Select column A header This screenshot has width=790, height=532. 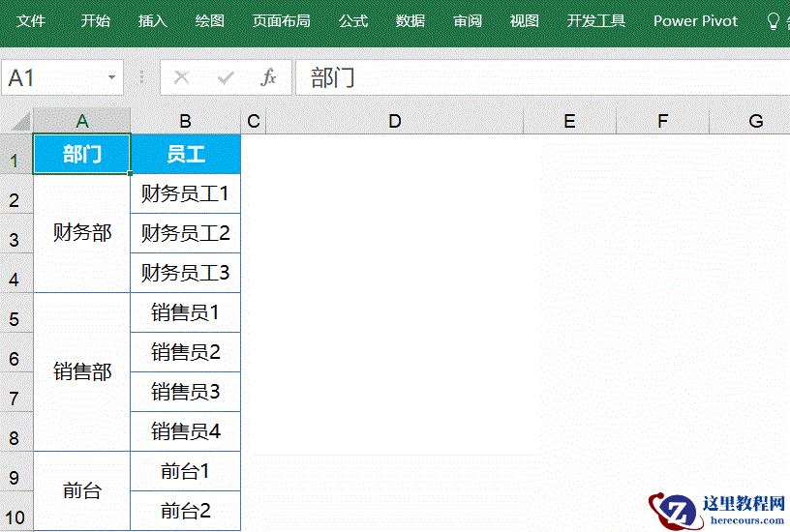81,121
